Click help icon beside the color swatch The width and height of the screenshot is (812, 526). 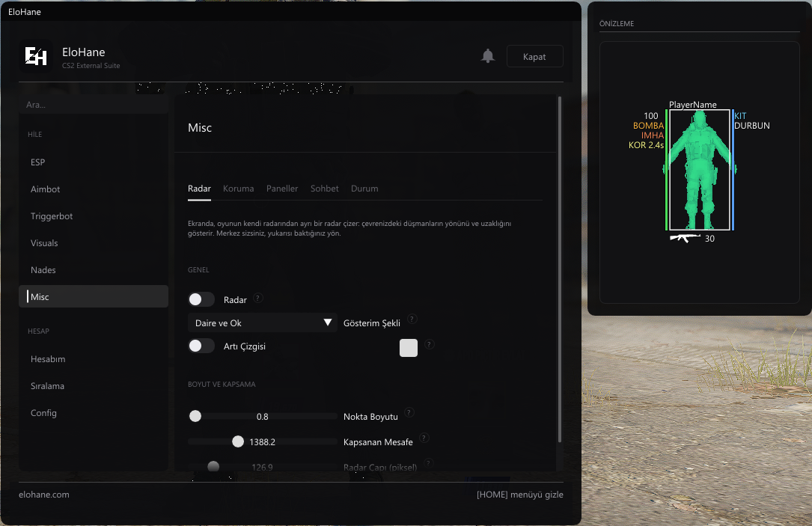tap(430, 344)
